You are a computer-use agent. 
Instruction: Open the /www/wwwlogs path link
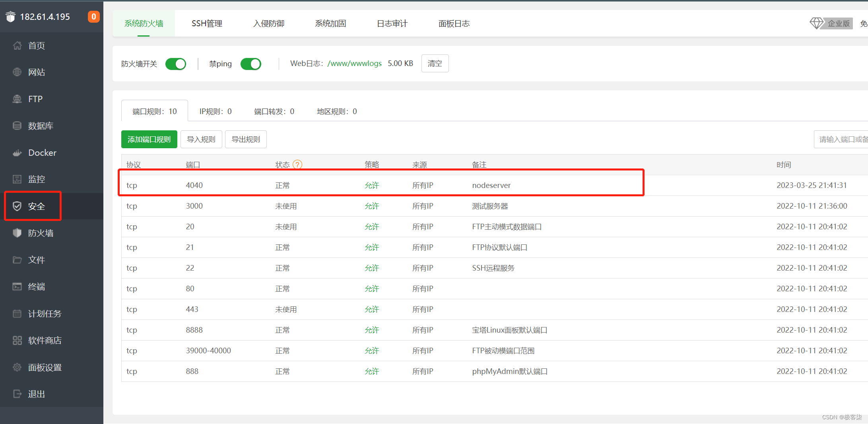(354, 64)
